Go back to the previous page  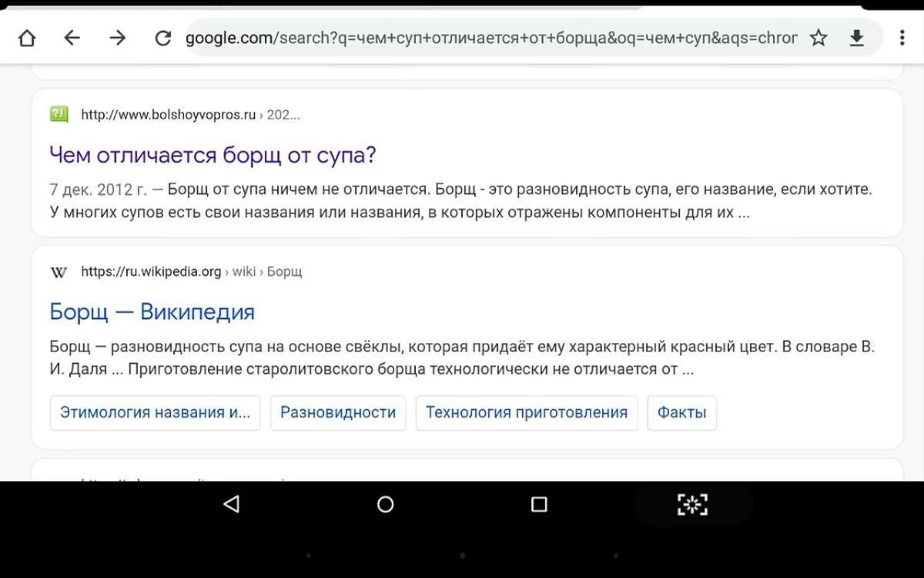click(x=72, y=38)
